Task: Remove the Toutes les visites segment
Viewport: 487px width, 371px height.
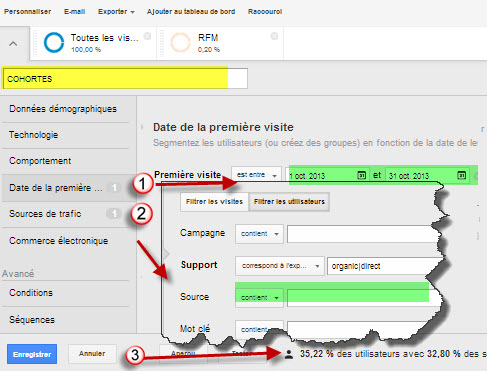Action: tap(147, 36)
